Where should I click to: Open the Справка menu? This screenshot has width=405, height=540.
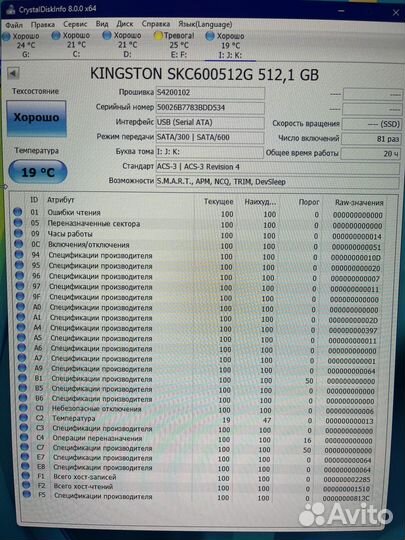(x=156, y=24)
